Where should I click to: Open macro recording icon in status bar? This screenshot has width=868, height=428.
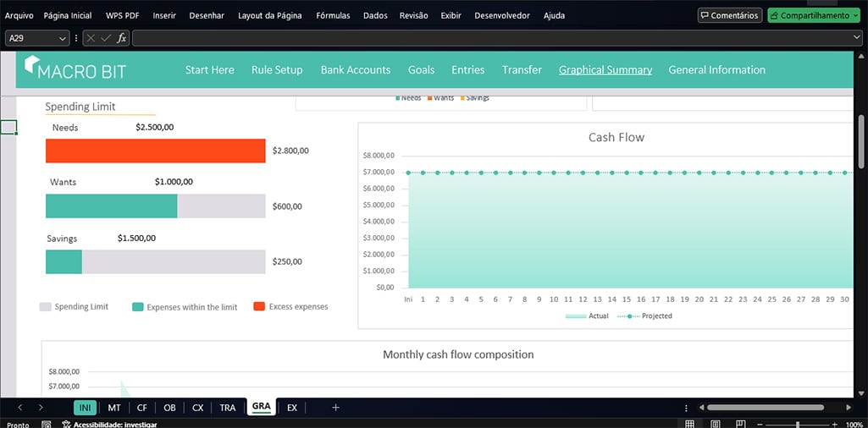43,425
